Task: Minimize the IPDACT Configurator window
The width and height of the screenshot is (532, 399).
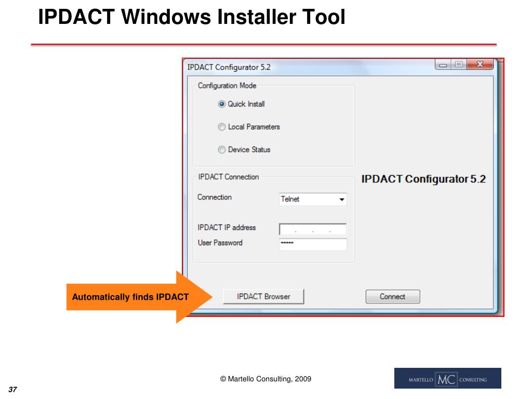Action: pos(443,64)
